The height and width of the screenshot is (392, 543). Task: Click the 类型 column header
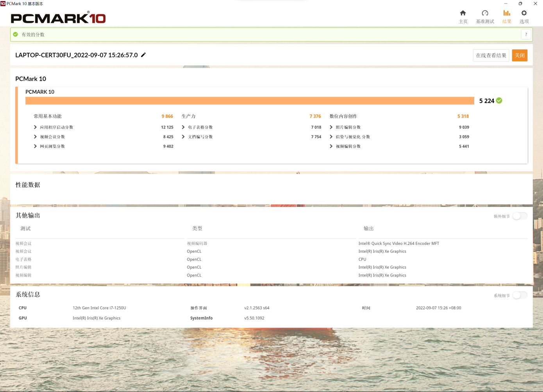[197, 228]
